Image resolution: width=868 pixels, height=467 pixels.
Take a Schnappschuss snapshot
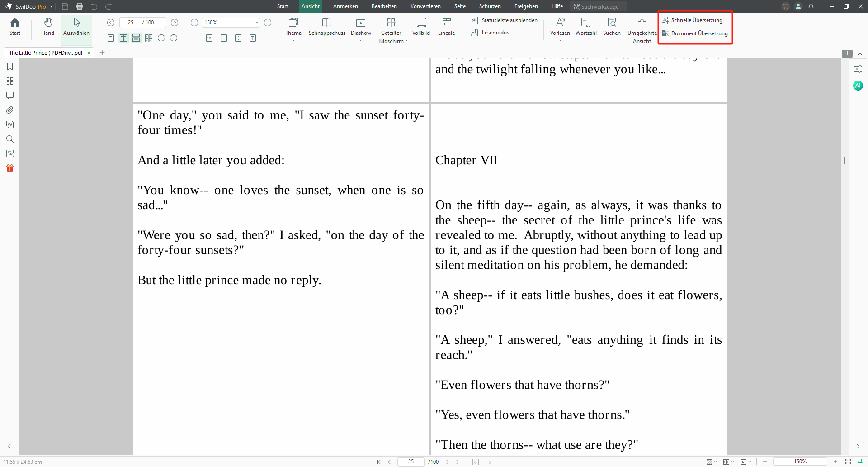(x=327, y=27)
